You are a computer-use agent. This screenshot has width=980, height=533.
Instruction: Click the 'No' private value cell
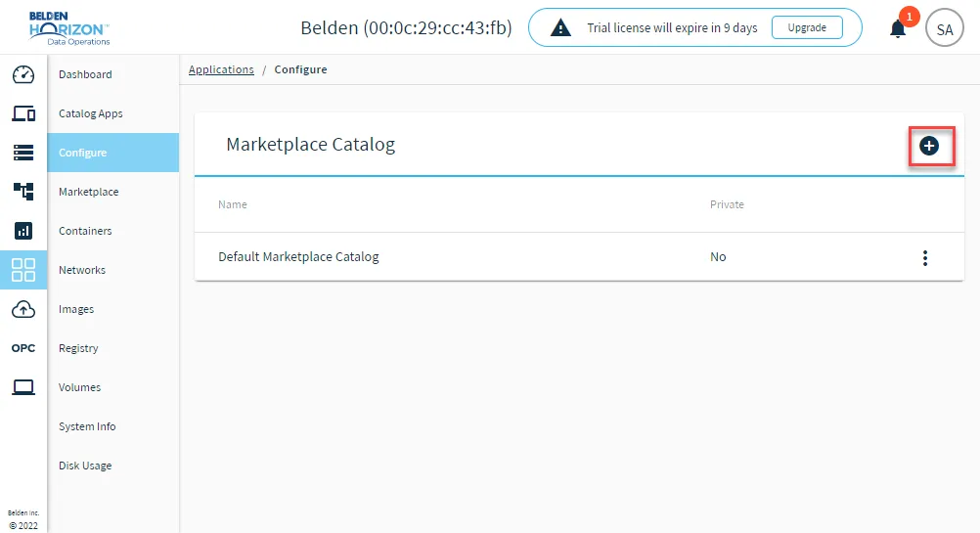tap(718, 257)
